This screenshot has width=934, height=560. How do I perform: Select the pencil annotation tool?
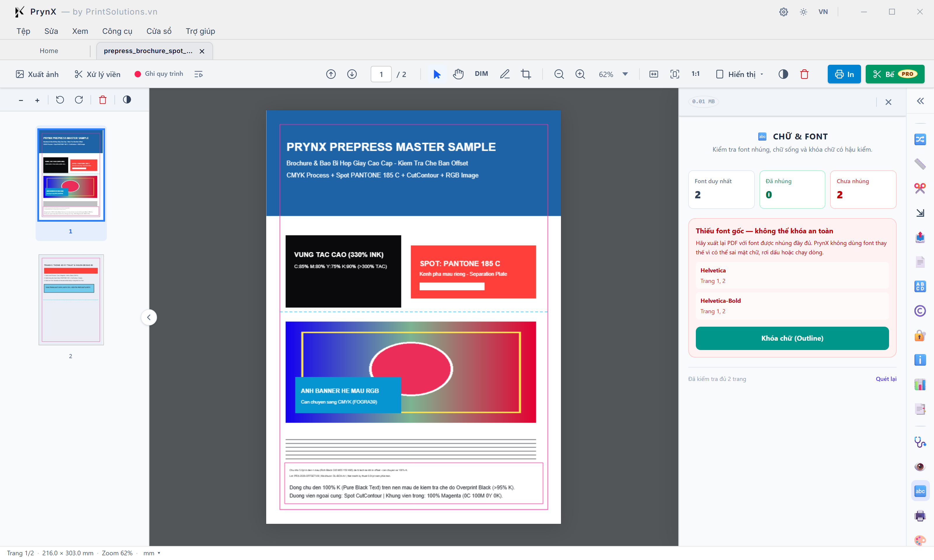(505, 74)
